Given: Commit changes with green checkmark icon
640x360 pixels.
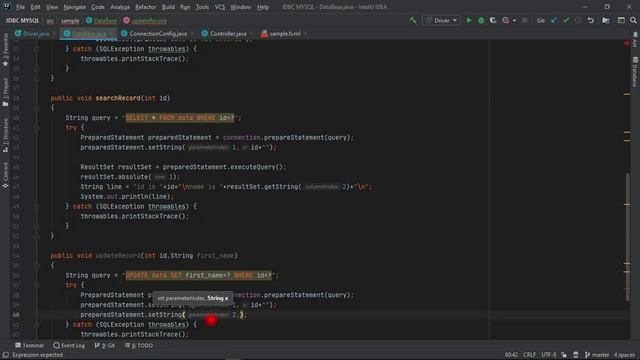Looking at the screenshot, I should click(x=566, y=20).
